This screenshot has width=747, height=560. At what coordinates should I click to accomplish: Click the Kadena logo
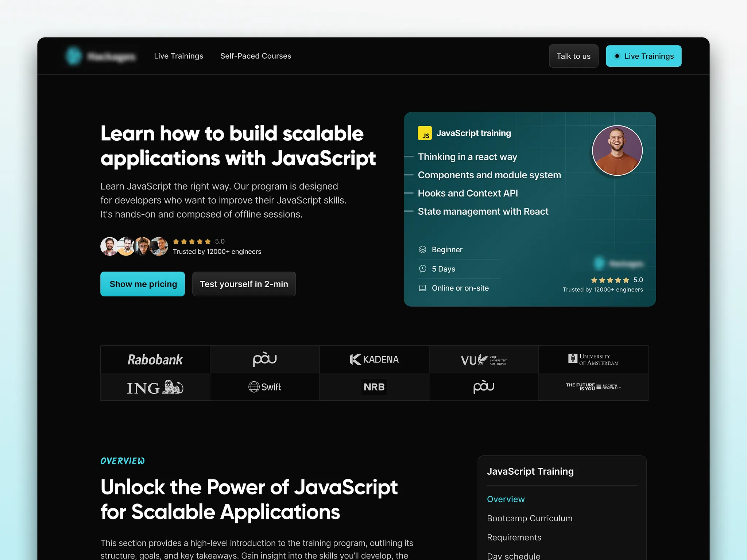point(374,359)
